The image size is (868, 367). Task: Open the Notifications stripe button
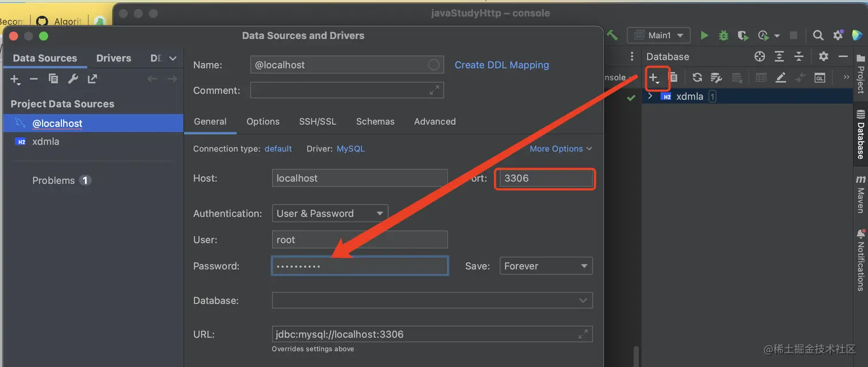861,260
